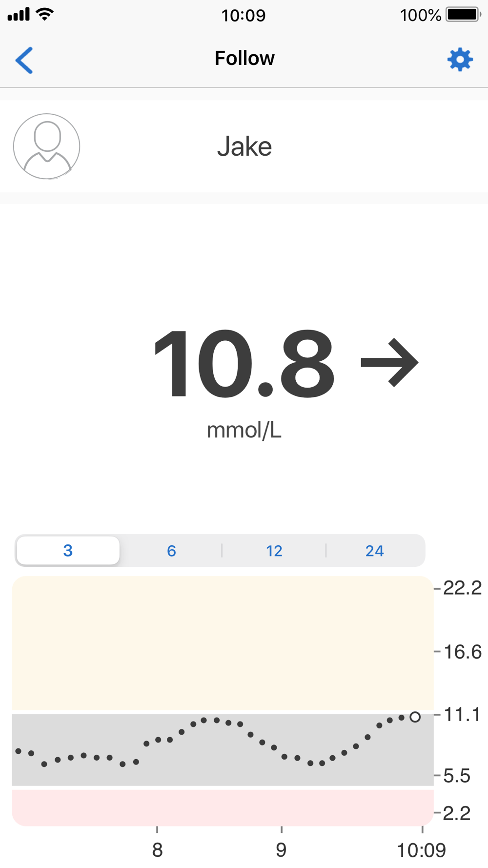This screenshot has width=488, height=868.
Task: Tap the name Jake
Action: point(244,146)
